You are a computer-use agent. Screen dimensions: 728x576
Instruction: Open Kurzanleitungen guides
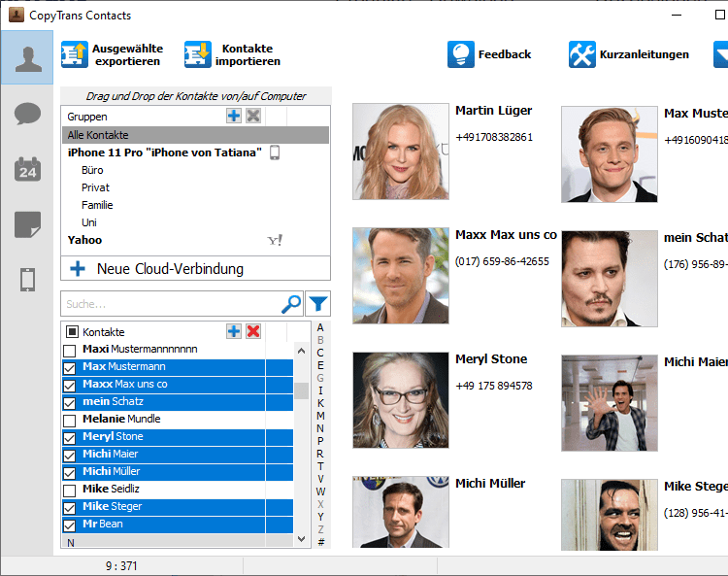click(629, 54)
